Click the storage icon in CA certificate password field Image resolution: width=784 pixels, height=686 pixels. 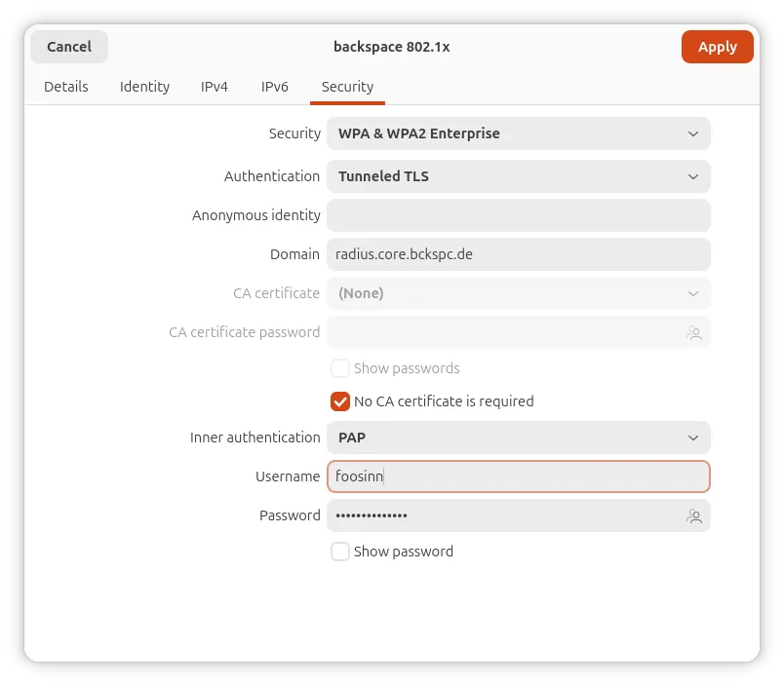tap(694, 332)
